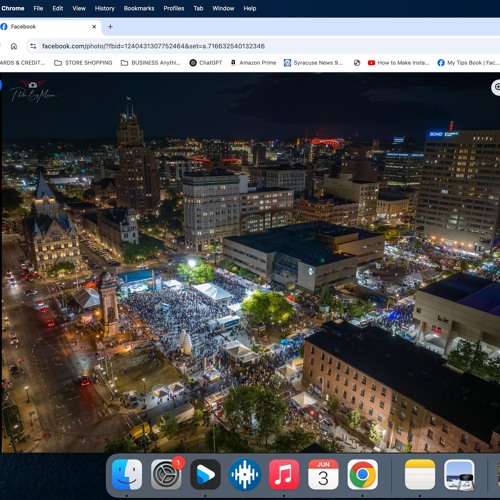Open Google Chrome from the Dock
This screenshot has height=500, width=500.
[363, 474]
